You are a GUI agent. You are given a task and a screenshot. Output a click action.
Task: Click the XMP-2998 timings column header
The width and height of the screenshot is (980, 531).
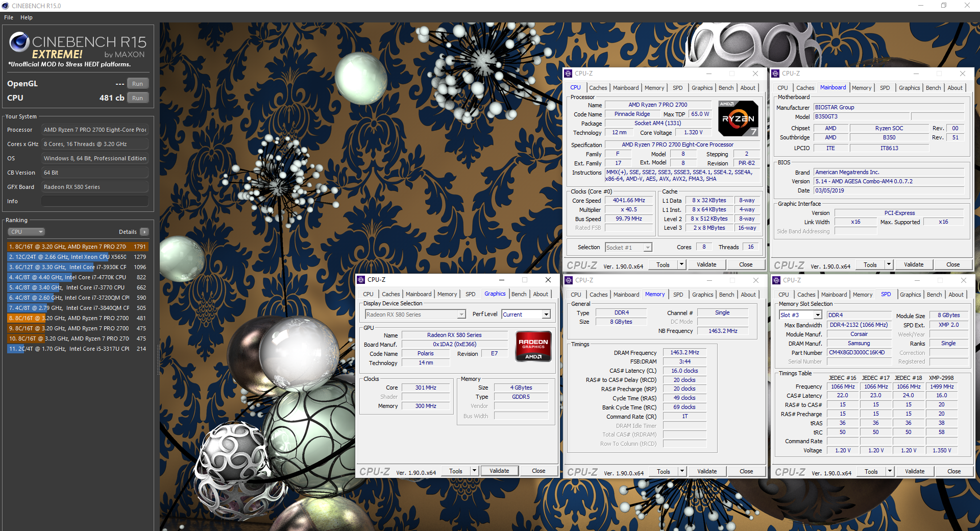click(941, 378)
